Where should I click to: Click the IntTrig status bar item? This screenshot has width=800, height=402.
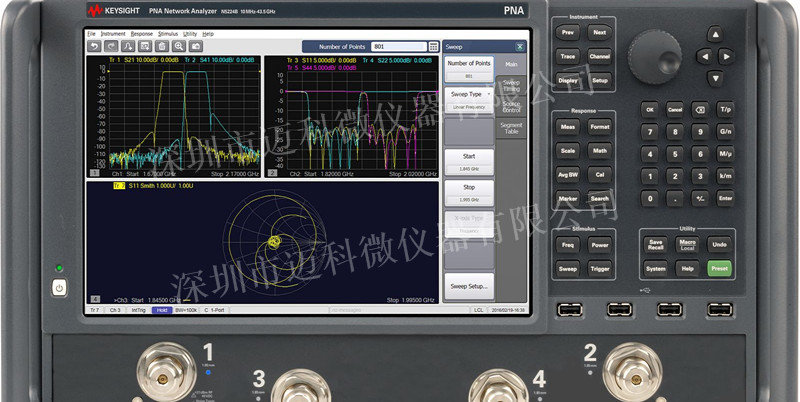[x=138, y=310]
